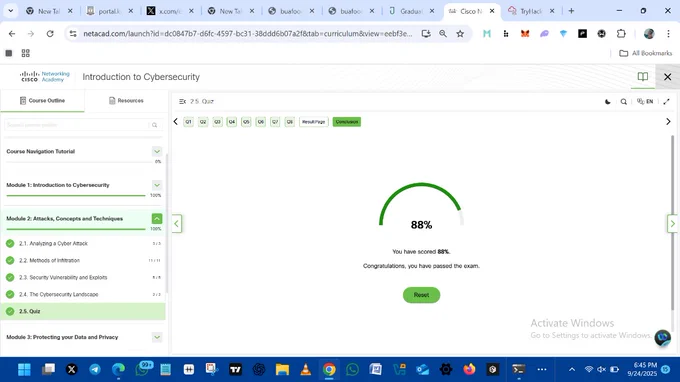Reload the browser page
This screenshot has width=680, height=382.
pos(50,34)
